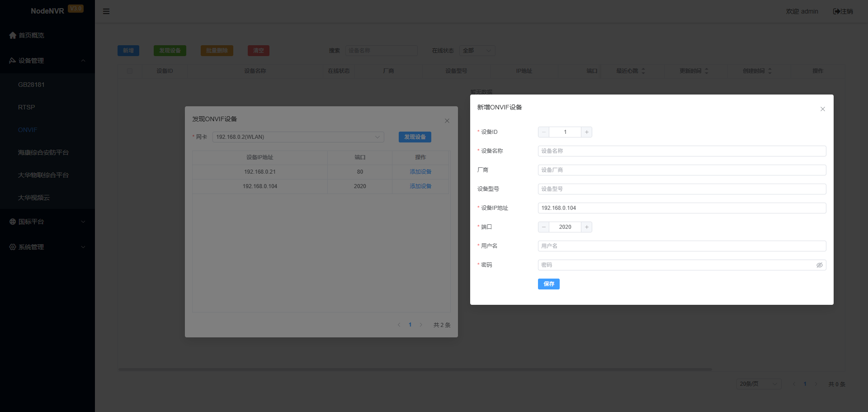Screen dimensions: 868x412
Task: Click the 设备名称 search field in the toolbar
Action: tap(382, 51)
